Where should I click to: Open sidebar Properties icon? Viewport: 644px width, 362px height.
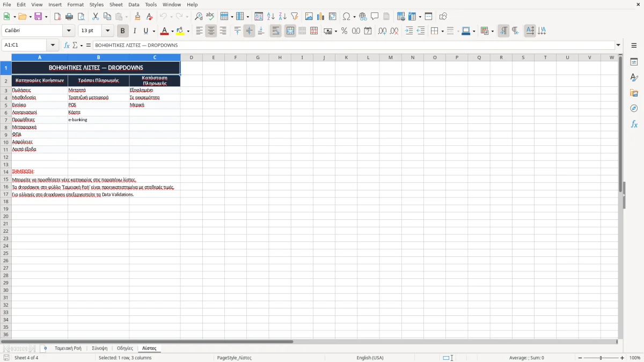tap(634, 62)
